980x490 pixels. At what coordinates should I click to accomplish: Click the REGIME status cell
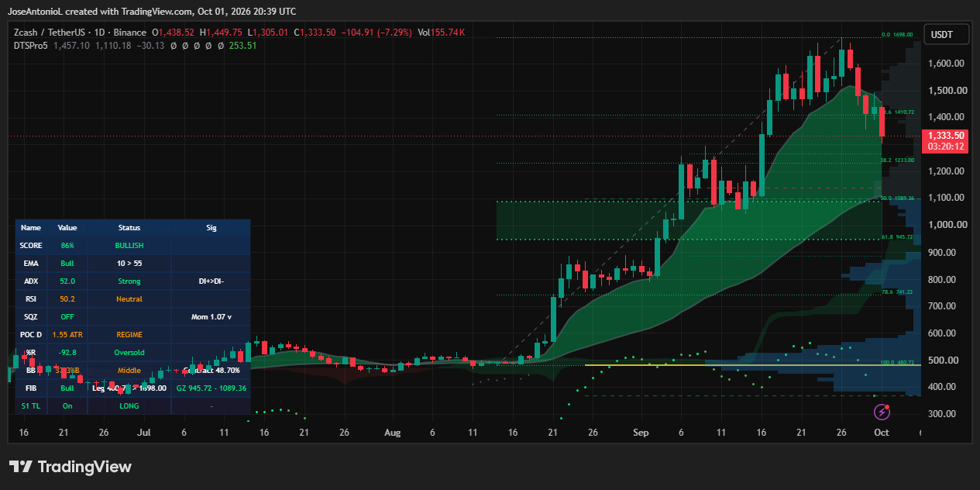129,335
